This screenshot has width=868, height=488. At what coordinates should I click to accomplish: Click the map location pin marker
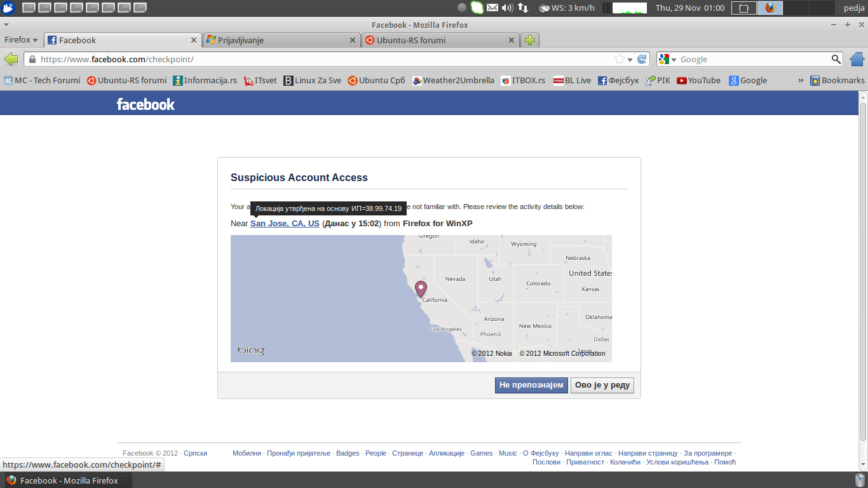click(x=421, y=290)
